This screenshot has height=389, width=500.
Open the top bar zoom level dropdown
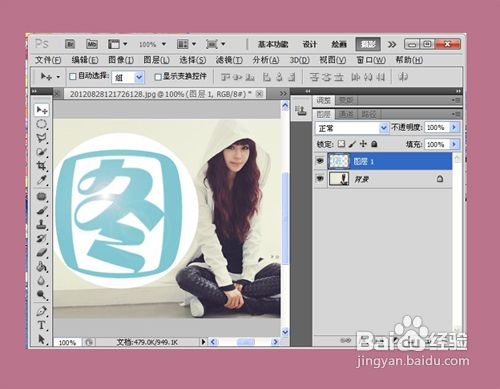[164, 44]
